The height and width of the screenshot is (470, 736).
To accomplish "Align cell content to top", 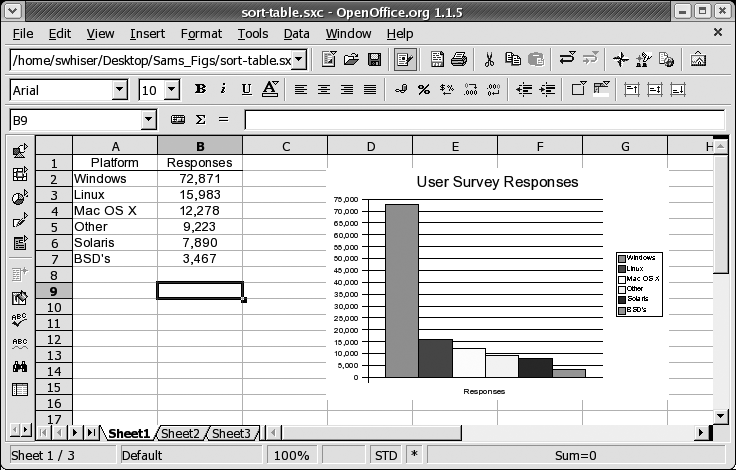I will pos(632,89).
